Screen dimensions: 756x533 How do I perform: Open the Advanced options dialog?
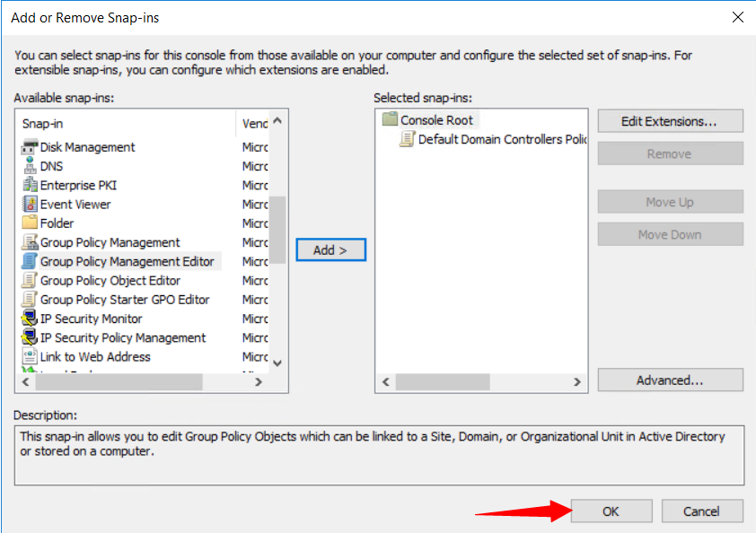(670, 380)
